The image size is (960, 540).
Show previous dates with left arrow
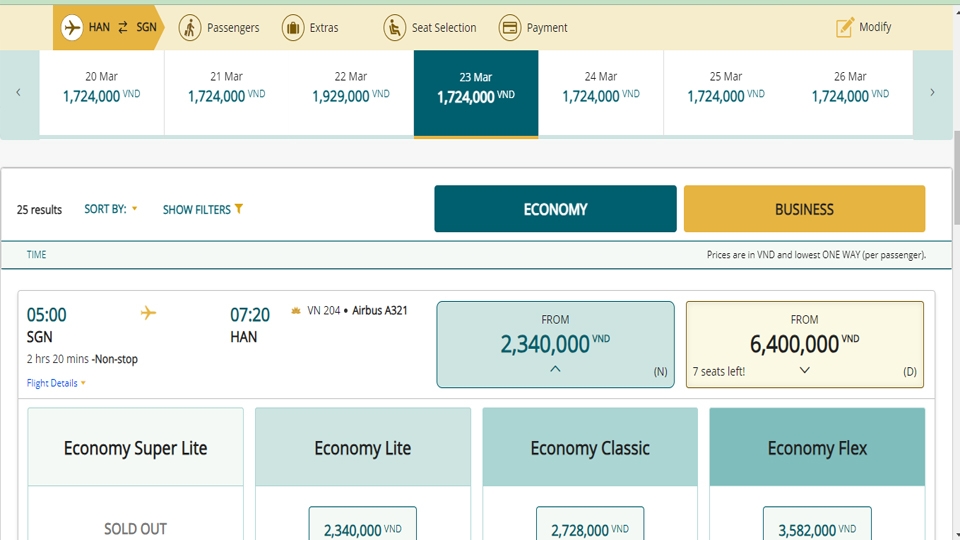click(x=18, y=92)
